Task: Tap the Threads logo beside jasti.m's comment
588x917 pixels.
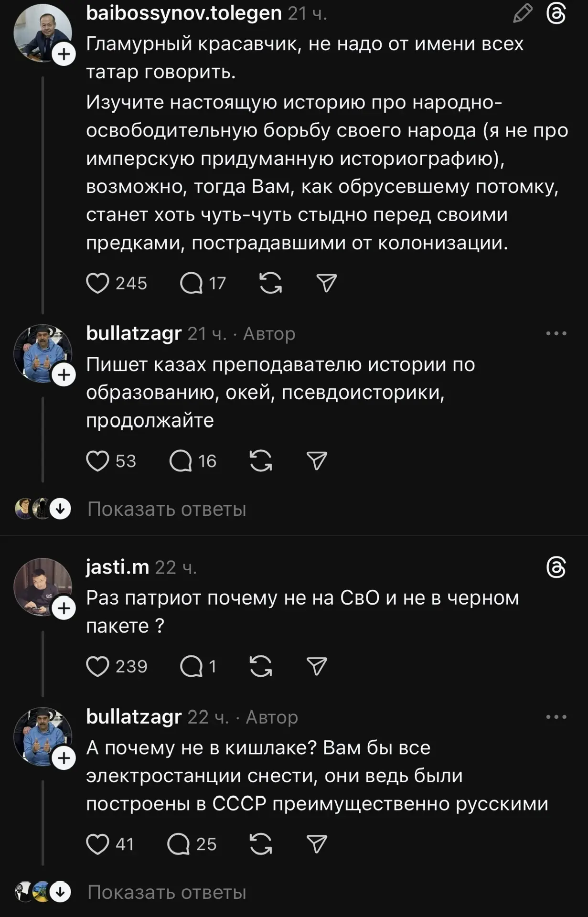Action: (x=556, y=567)
